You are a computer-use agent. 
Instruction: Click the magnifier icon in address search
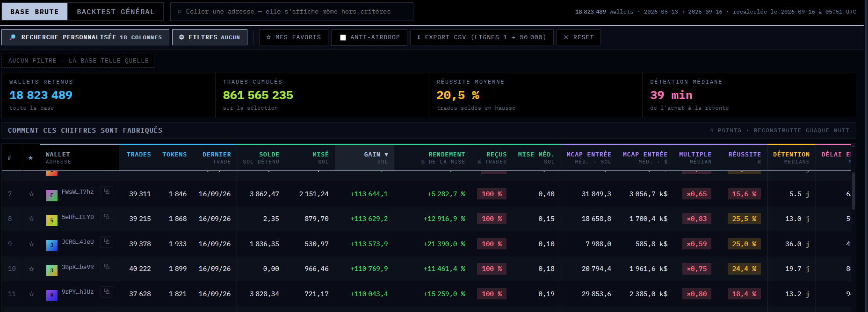[180, 12]
